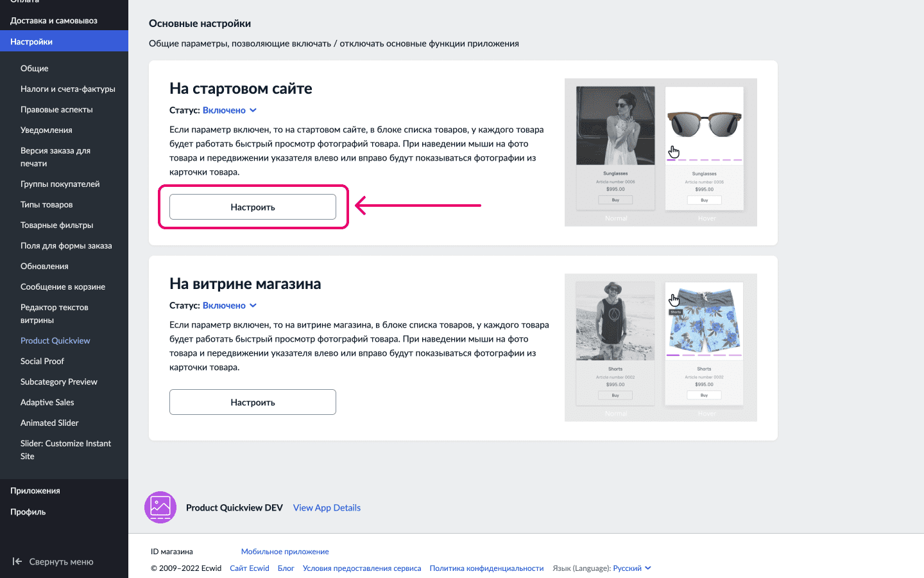
Task: Click the collapse menu arrow icon
Action: tap(17, 561)
